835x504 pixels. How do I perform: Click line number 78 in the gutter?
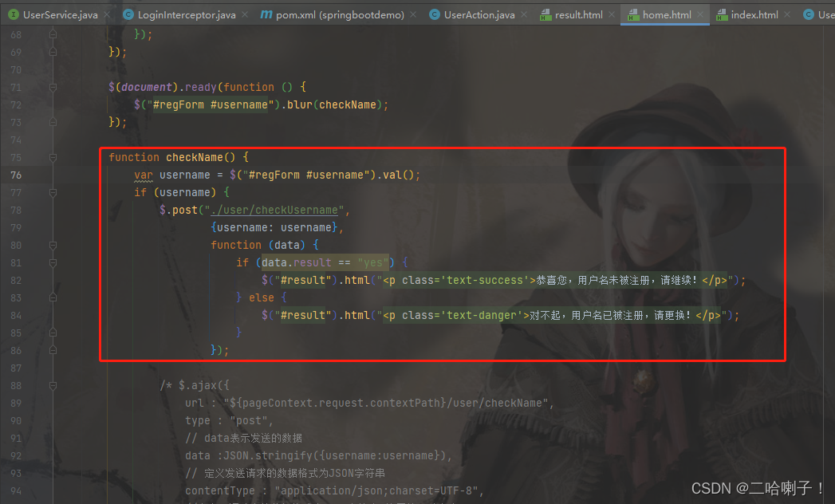pyautogui.click(x=16, y=210)
